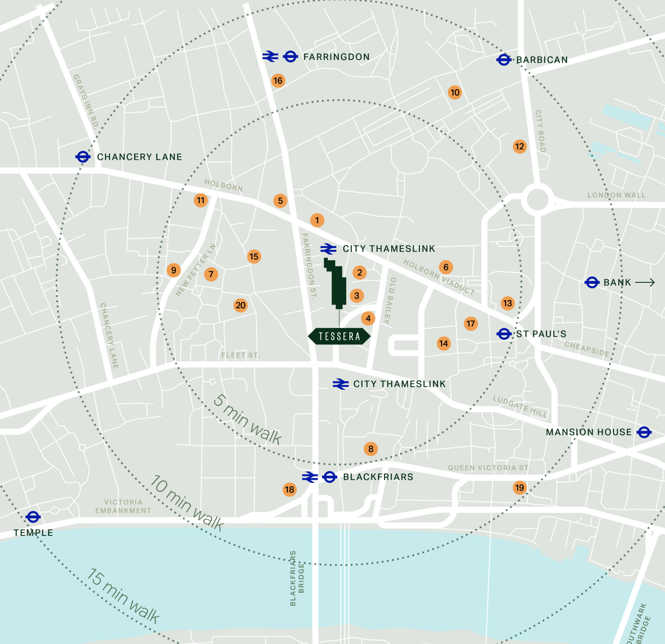
Task: Click orange marker number 8
Action: point(371,449)
